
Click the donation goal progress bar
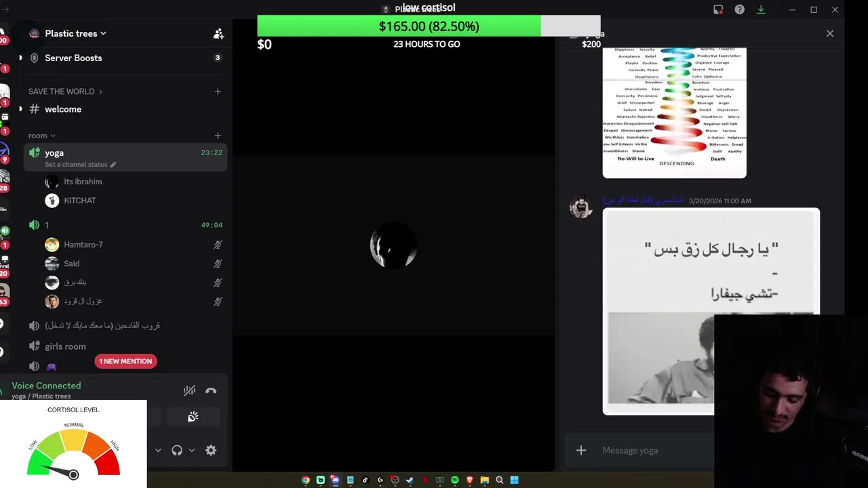coord(429,26)
